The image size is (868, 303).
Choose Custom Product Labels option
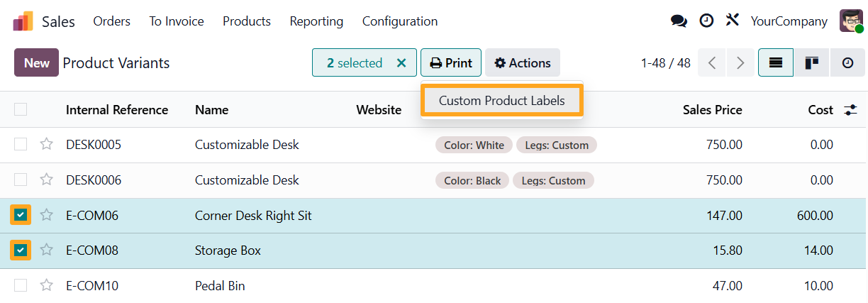[502, 101]
